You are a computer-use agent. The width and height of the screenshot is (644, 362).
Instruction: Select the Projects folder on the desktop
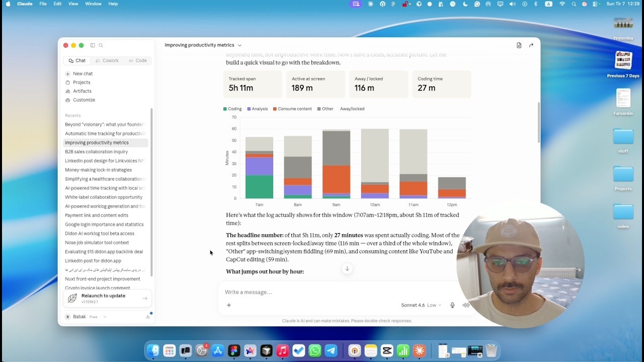pos(623,178)
